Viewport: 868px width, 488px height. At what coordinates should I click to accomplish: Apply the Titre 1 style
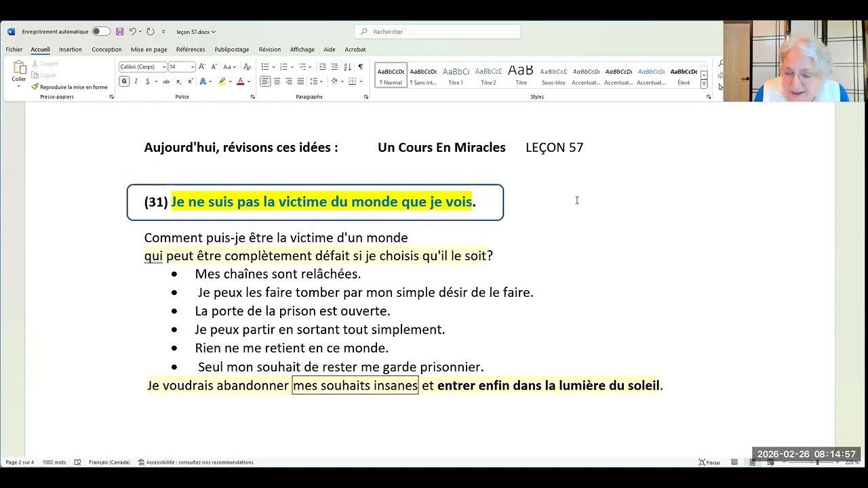coord(456,75)
